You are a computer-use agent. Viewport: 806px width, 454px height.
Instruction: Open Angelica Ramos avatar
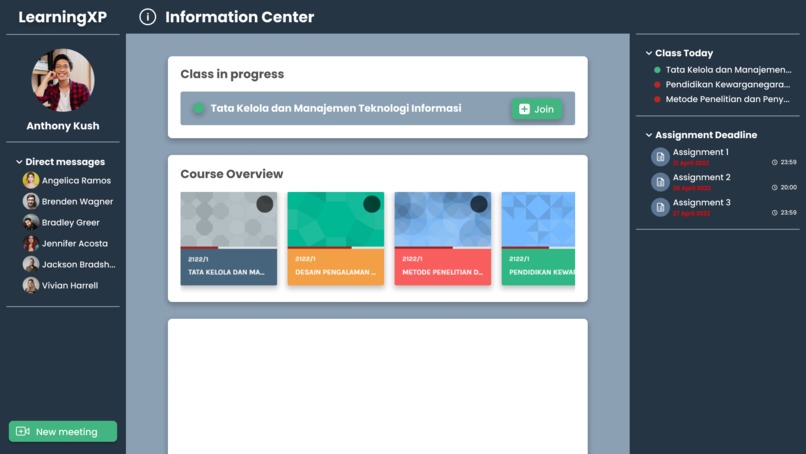(31, 180)
